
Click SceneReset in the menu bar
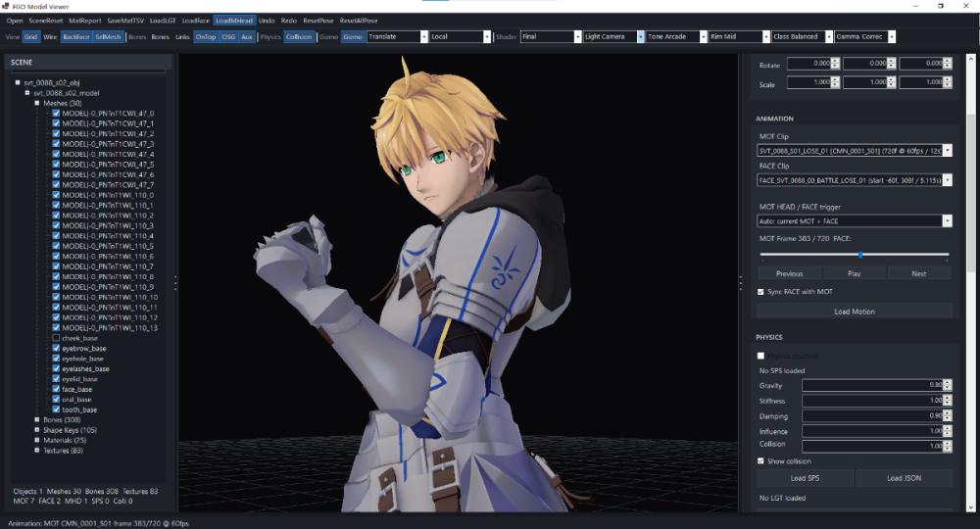coord(46,21)
